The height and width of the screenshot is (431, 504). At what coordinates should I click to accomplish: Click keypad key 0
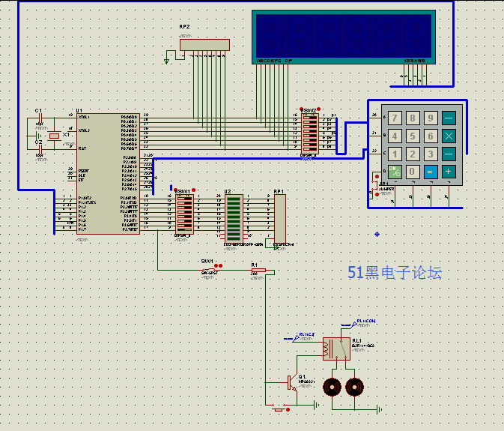coord(413,172)
